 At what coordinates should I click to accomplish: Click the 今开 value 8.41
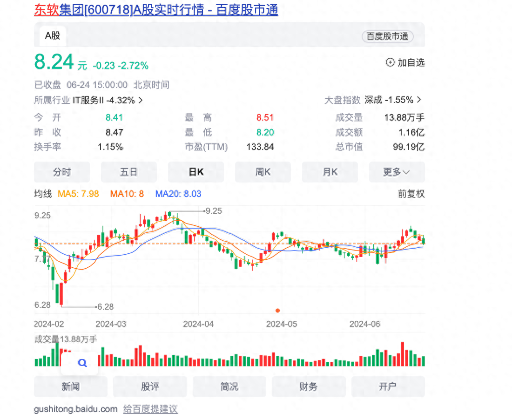[x=114, y=118]
